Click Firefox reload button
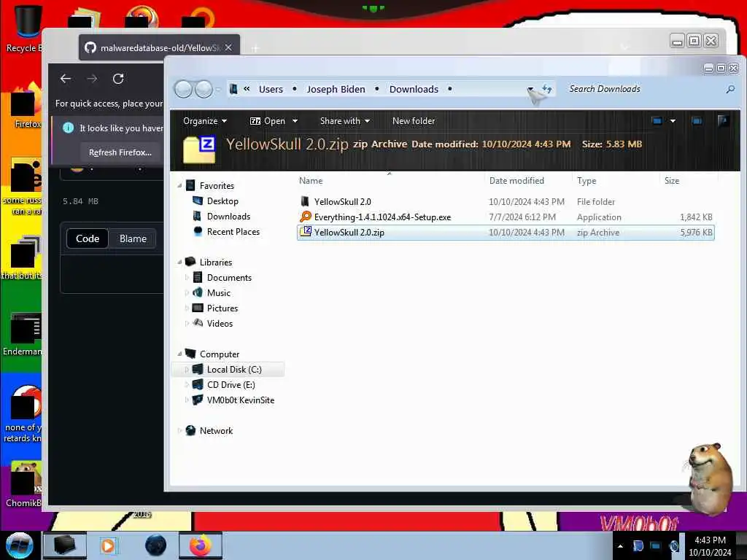This screenshot has height=560, width=747. (x=118, y=79)
